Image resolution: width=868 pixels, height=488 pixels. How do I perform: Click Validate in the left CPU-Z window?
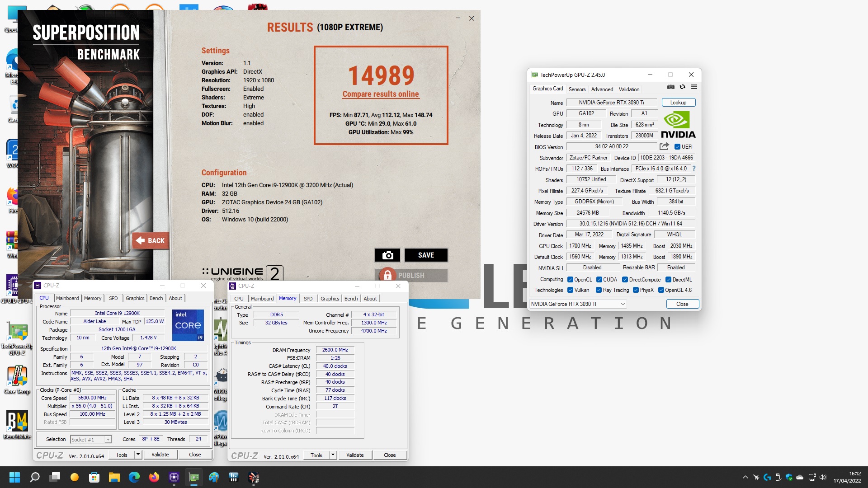(x=160, y=455)
